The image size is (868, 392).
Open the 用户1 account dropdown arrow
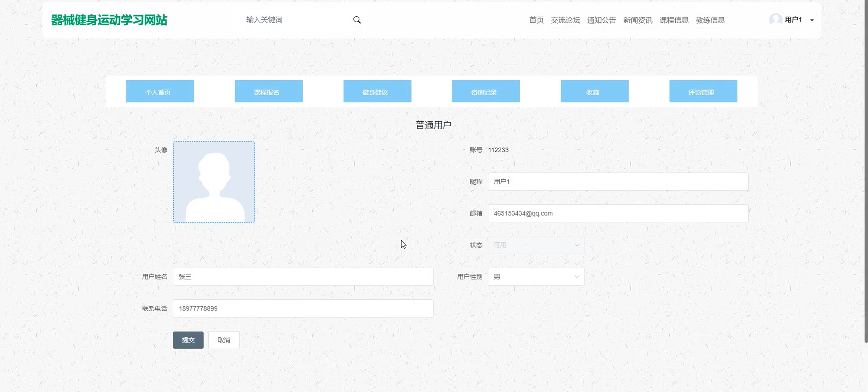pyautogui.click(x=812, y=20)
